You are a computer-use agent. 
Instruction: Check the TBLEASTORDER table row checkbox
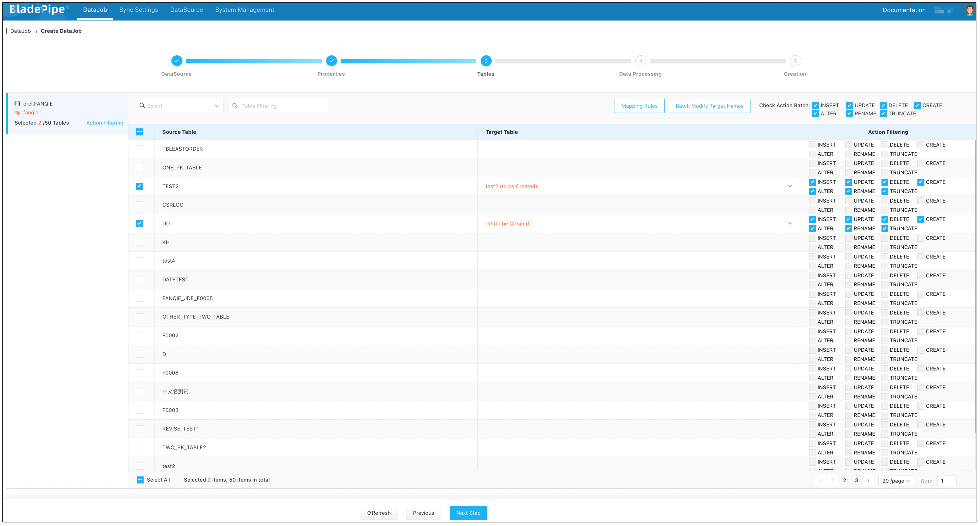click(x=140, y=149)
